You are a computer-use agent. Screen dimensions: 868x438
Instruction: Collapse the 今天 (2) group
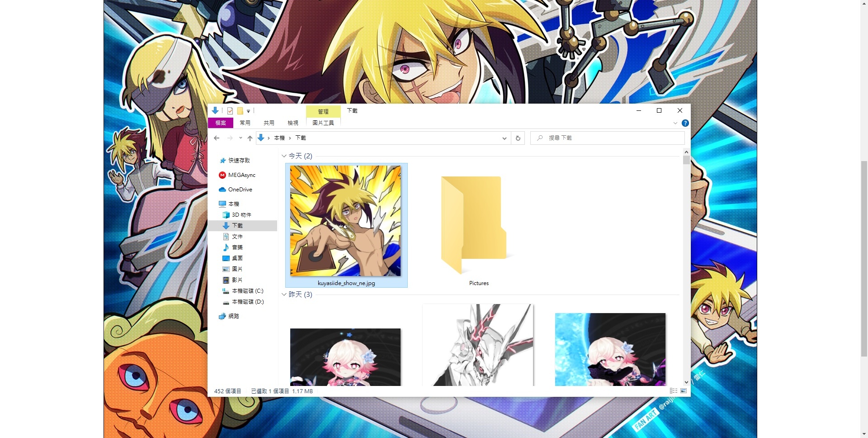tap(284, 156)
